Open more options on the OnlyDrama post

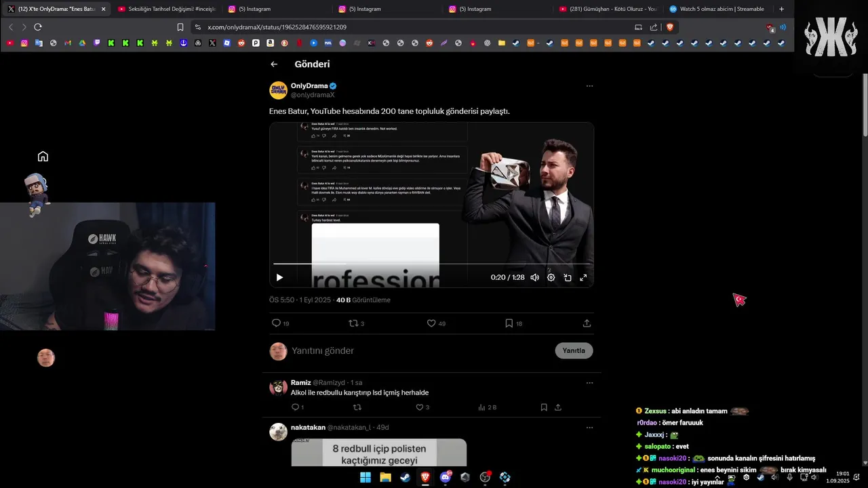589,86
